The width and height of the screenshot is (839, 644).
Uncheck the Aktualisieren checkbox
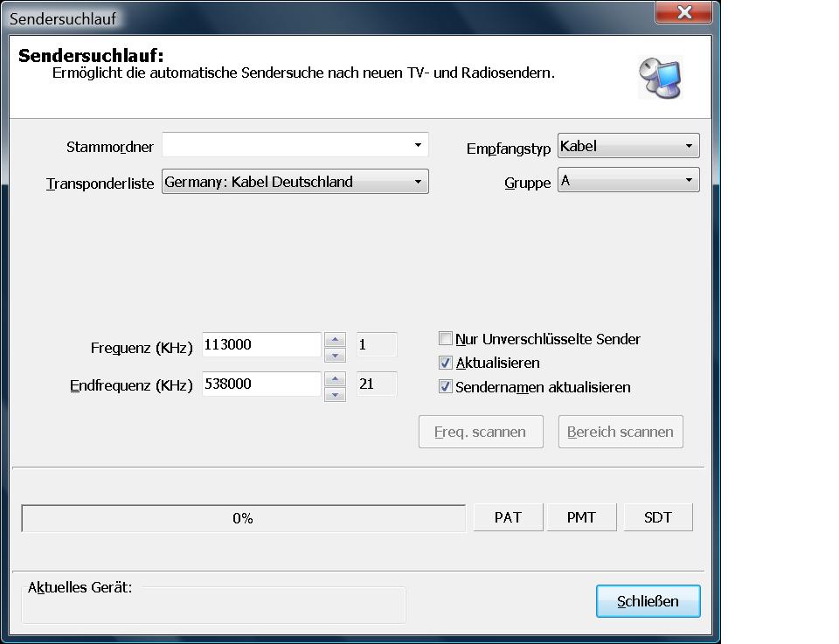tap(446, 363)
